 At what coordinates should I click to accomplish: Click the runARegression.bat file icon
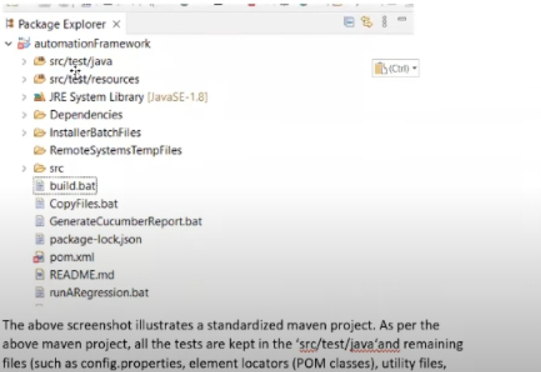(40, 293)
